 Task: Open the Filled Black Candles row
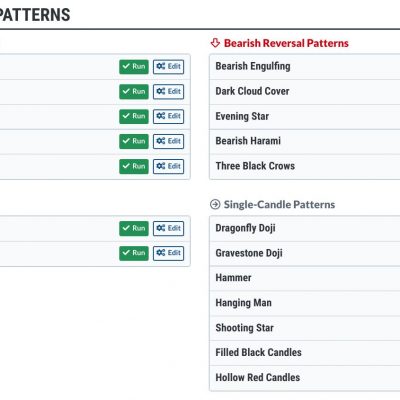[304, 353]
